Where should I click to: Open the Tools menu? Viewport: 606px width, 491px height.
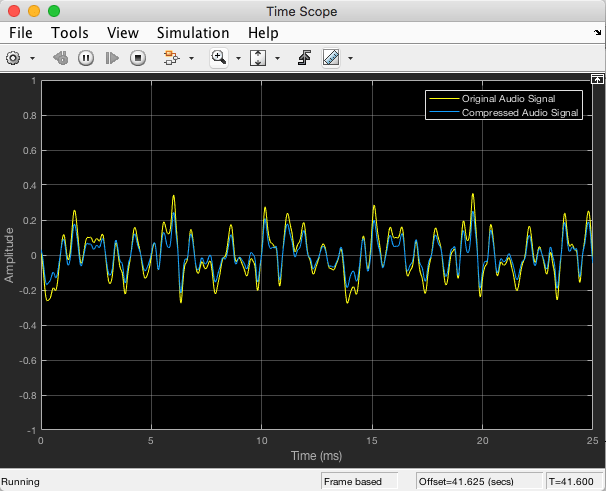(x=70, y=33)
